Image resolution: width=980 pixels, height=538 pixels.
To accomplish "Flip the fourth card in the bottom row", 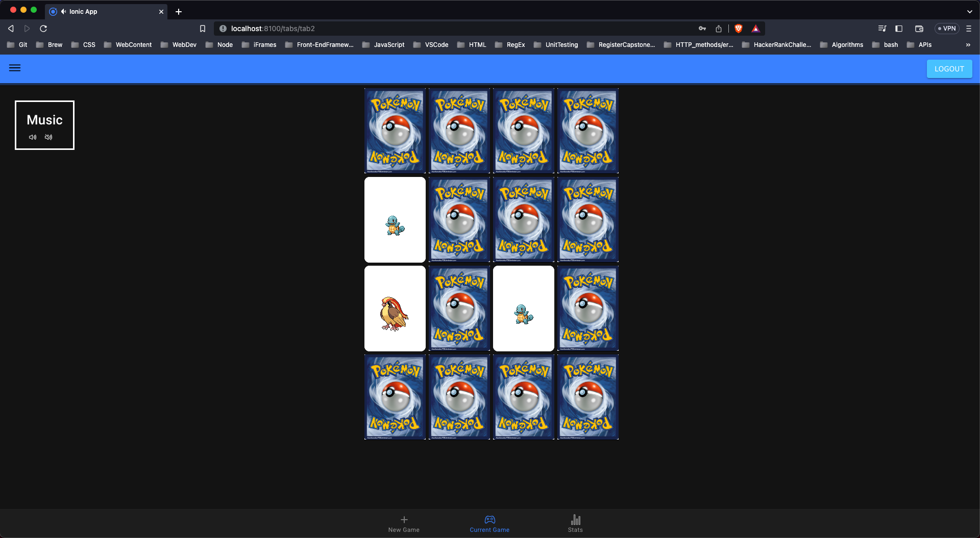I will tap(588, 397).
